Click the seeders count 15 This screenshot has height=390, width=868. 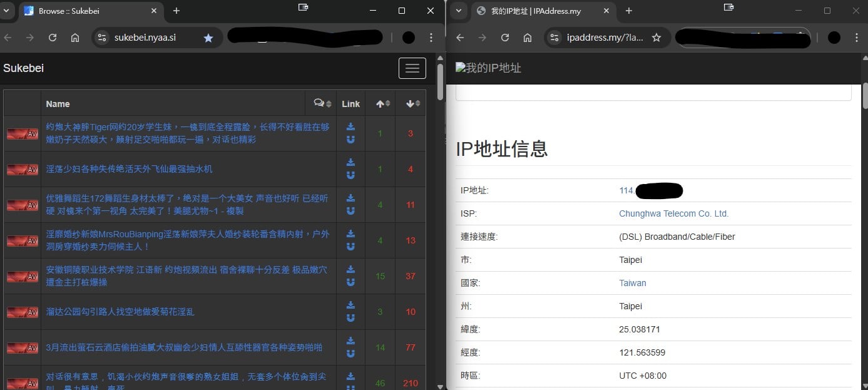[380, 276]
